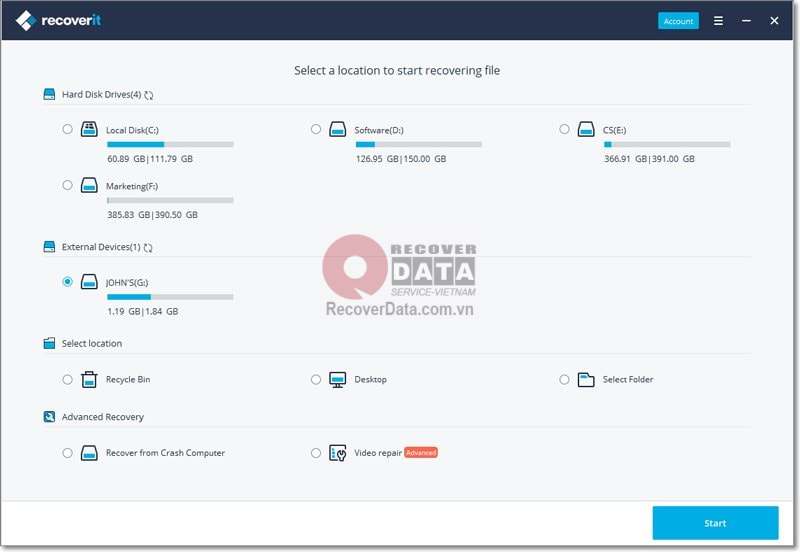Refresh the Hard Disk Drives list
800x552 pixels.
tap(148, 95)
